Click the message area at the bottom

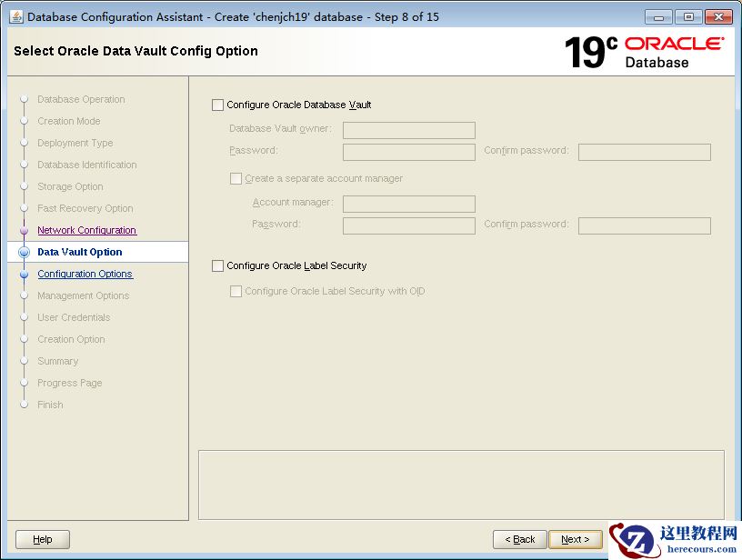click(x=461, y=485)
